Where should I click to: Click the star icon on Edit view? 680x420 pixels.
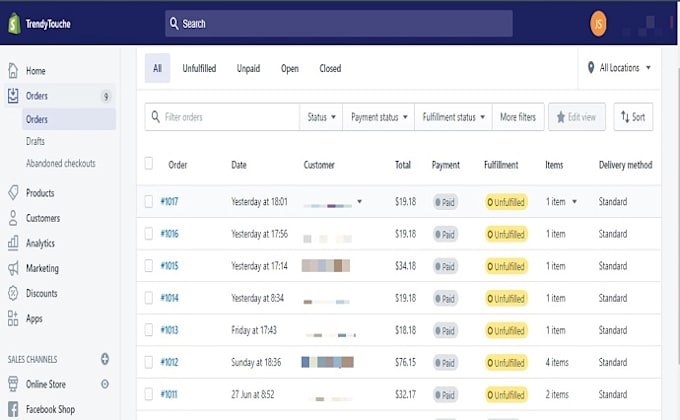point(561,117)
